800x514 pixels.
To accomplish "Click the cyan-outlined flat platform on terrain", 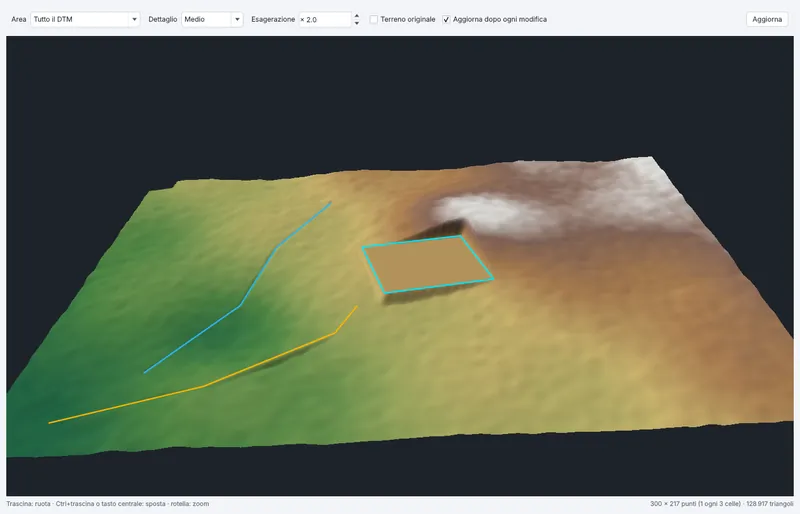I will tap(428, 264).
